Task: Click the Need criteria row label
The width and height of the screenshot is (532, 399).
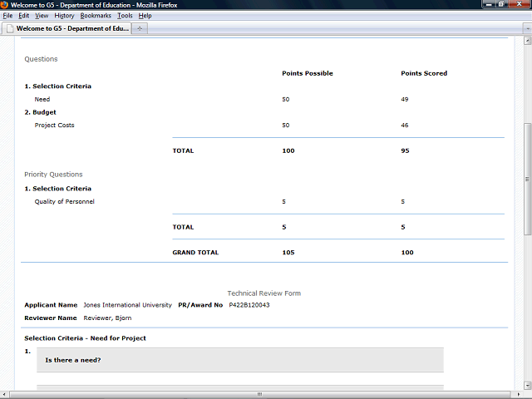Action: [42, 100]
